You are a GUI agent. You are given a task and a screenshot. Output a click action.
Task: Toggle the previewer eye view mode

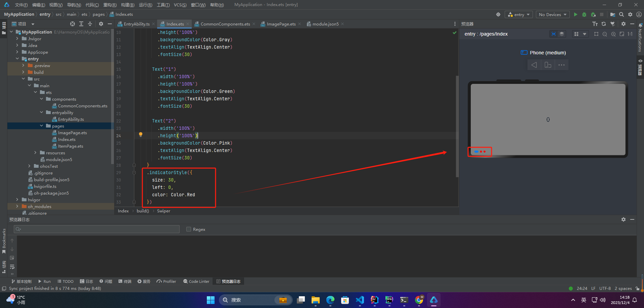click(x=553, y=34)
